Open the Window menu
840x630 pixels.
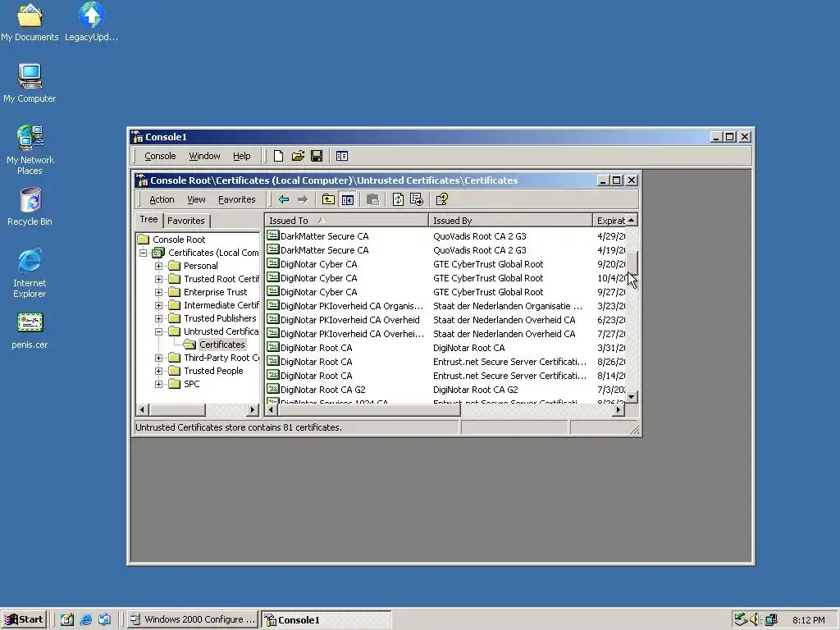(x=204, y=156)
